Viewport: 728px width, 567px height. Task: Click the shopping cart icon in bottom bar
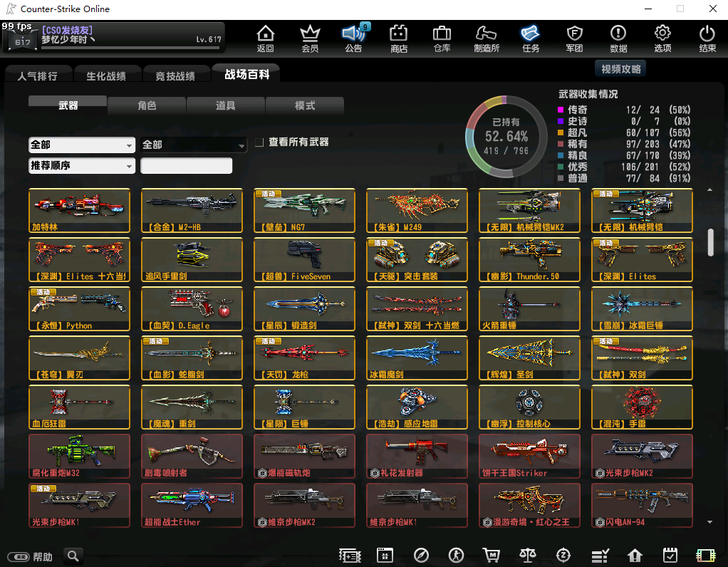click(491, 556)
